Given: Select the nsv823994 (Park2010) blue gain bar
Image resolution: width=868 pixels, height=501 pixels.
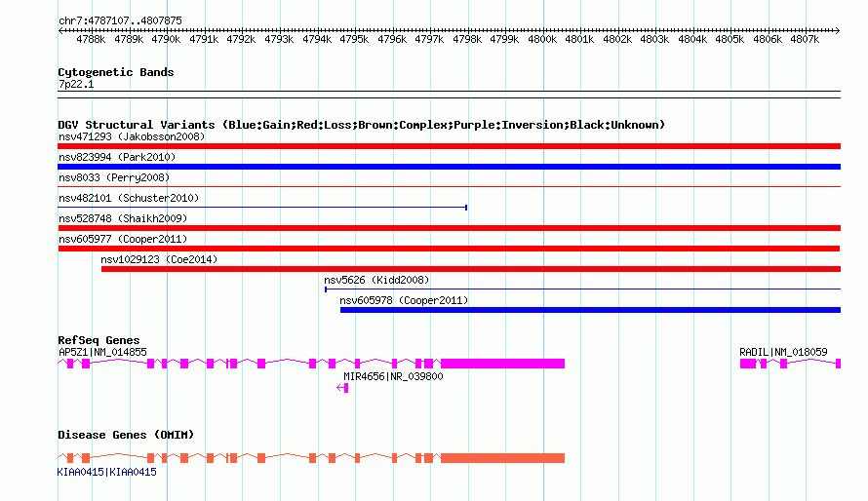Looking at the screenshot, I should tap(449, 167).
